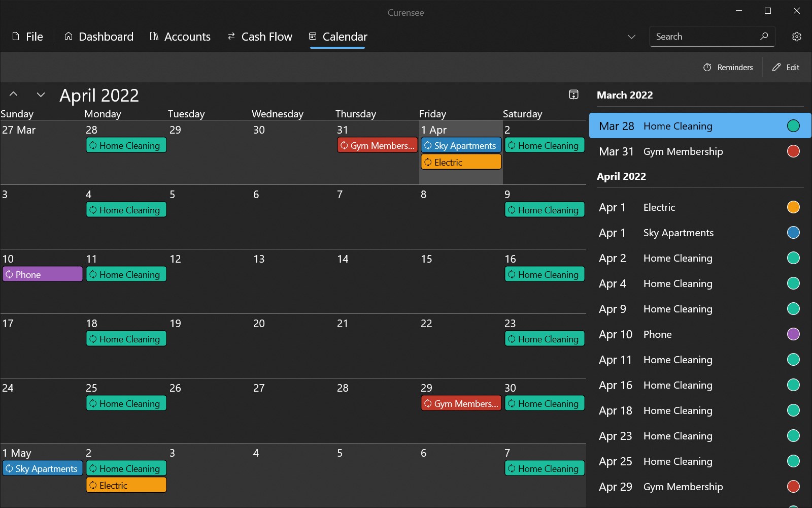This screenshot has width=812, height=508.
Task: Open the Reminders panel
Action: (x=728, y=67)
